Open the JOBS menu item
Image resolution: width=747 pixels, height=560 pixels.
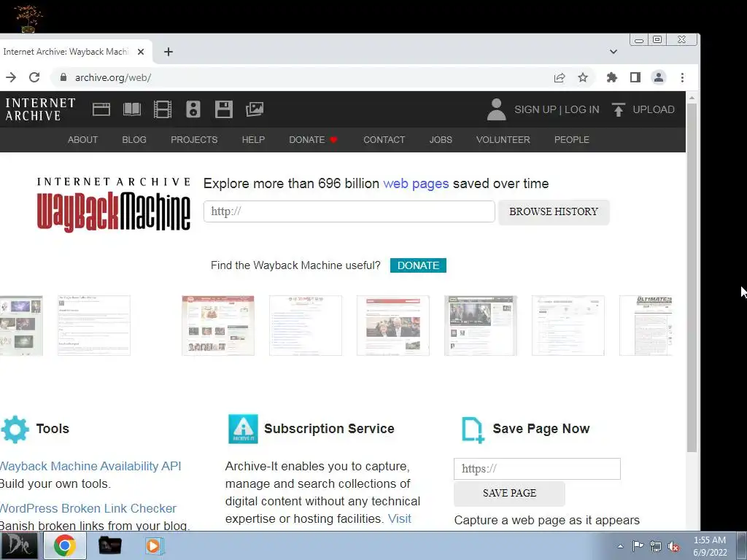click(441, 139)
